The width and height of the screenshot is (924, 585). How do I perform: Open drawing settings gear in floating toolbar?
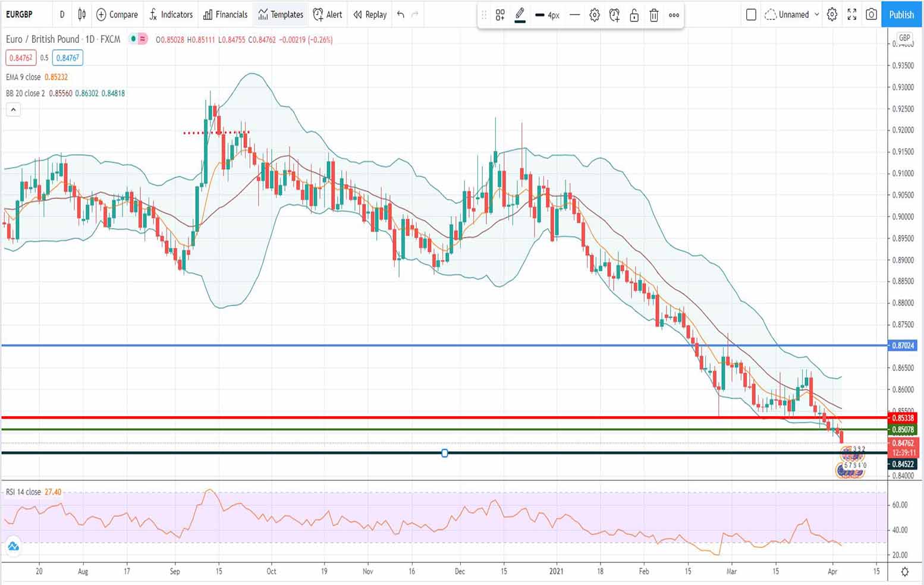pos(595,15)
